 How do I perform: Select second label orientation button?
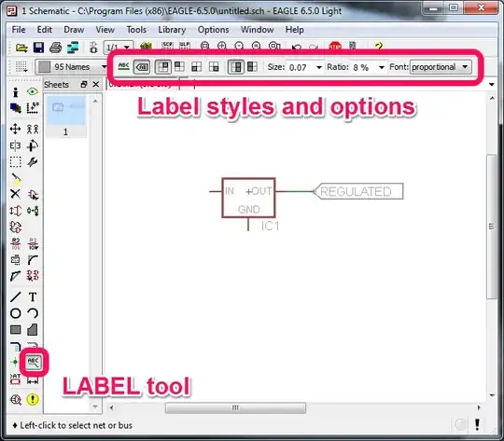coord(180,67)
